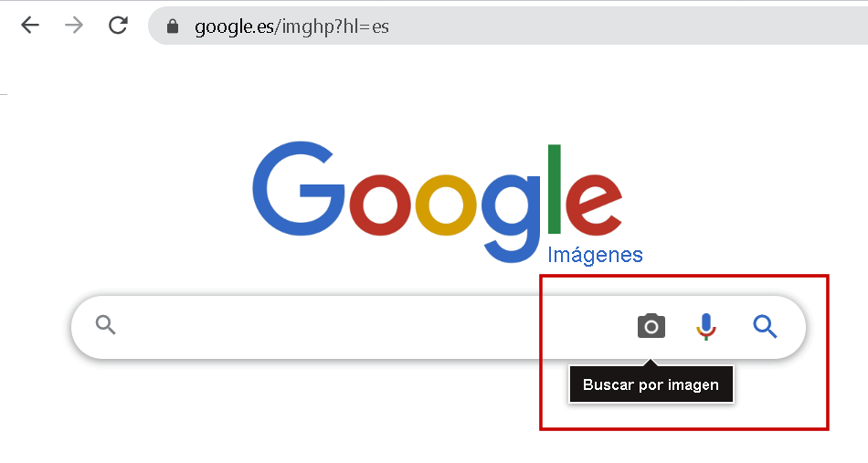The width and height of the screenshot is (868, 463).
Task: Click the yellow letter o in logo
Action: pyautogui.click(x=446, y=205)
